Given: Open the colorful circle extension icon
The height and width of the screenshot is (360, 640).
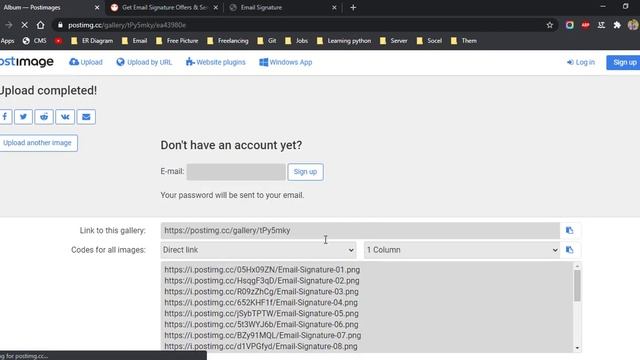Looking at the screenshot, I should (569, 25).
